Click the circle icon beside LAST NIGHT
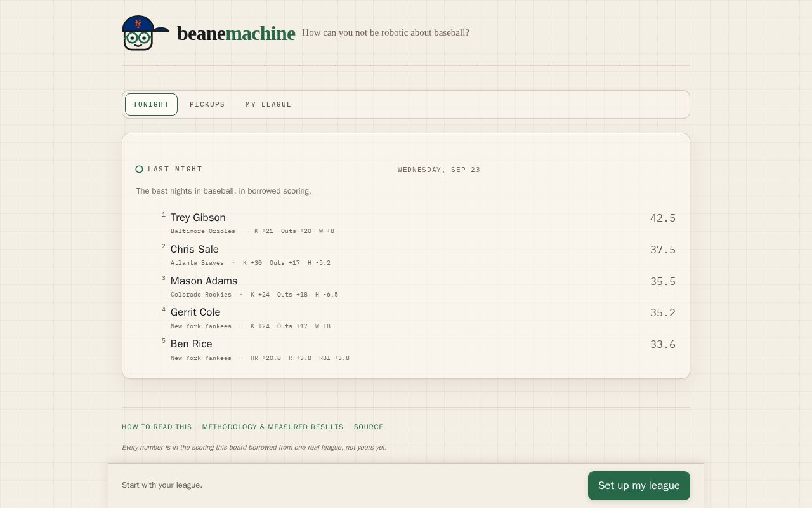 click(x=140, y=169)
